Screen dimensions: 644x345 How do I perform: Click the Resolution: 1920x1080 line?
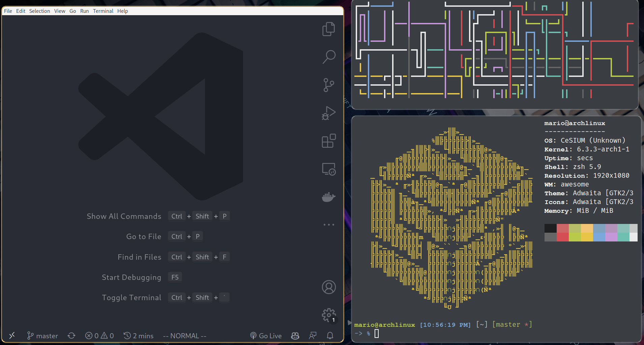[587, 175]
